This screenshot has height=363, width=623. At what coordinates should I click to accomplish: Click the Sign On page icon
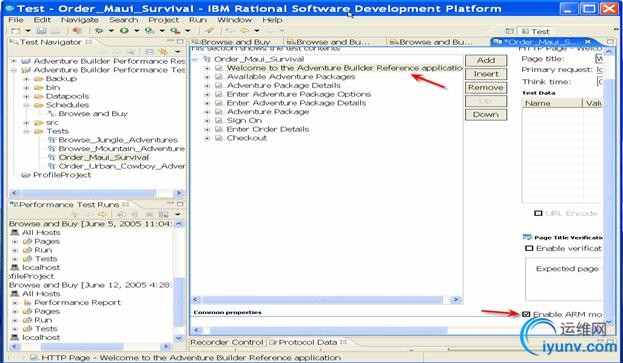coord(219,120)
